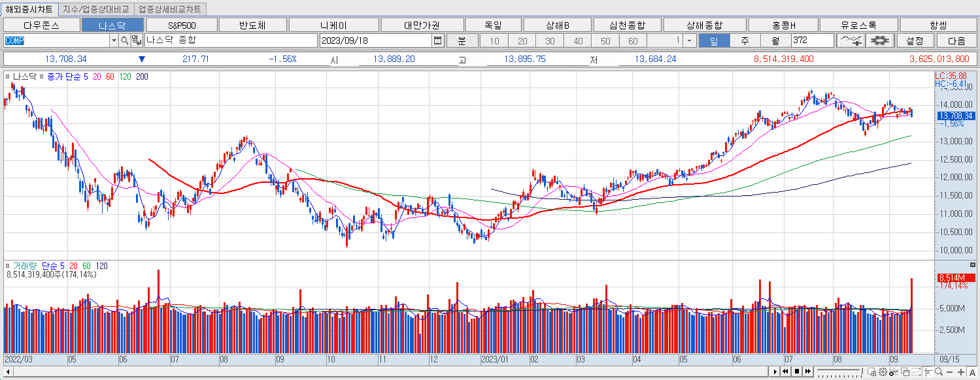Click left arrow of horizontal scrollbar
This screenshot has width=980, height=380.
pos(8,372)
